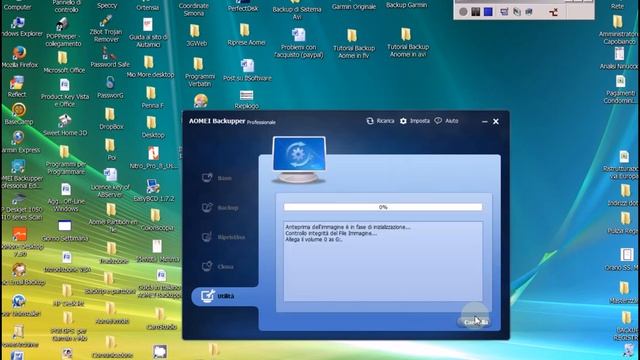
Task: Open Sweet Home 3D desktop shortcut
Action: [65, 124]
